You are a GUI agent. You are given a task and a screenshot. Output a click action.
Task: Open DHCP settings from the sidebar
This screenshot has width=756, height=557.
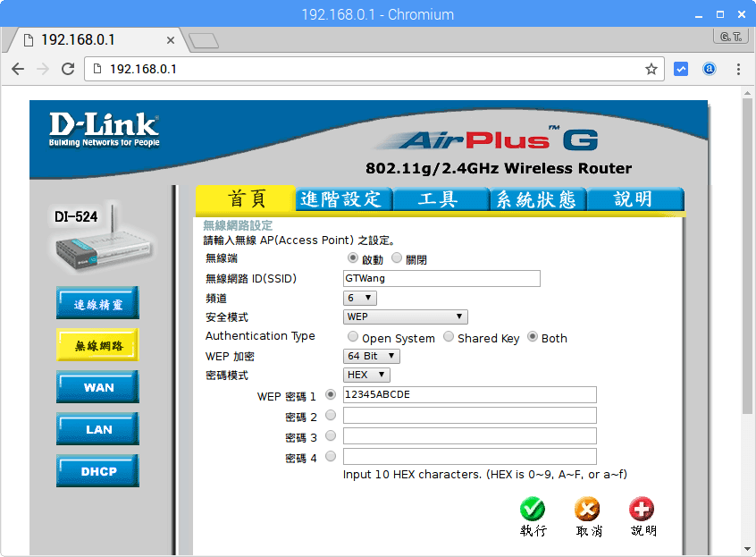click(x=97, y=471)
